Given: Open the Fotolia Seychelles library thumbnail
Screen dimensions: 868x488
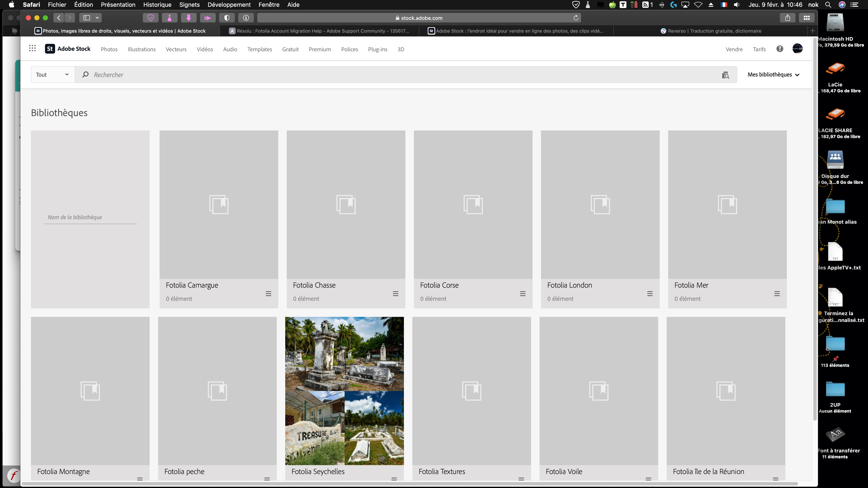Looking at the screenshot, I should coord(344,391).
